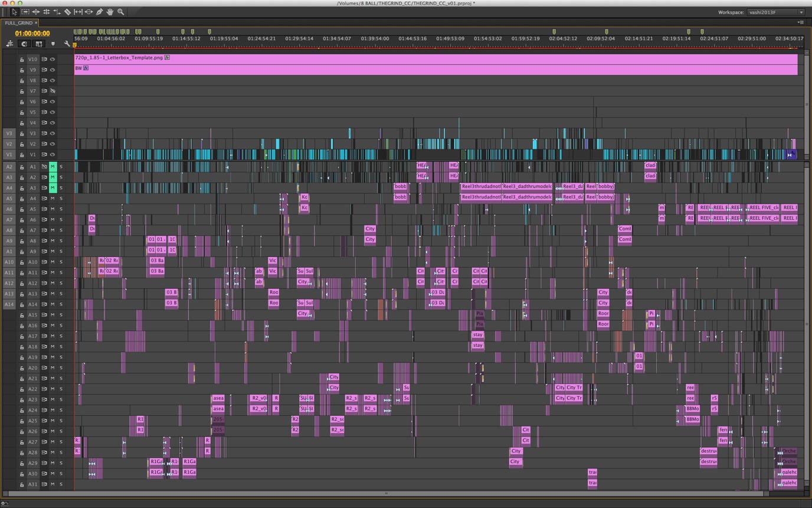Show hidden track V7 eye icon
The image size is (812, 508).
pyautogui.click(x=53, y=91)
